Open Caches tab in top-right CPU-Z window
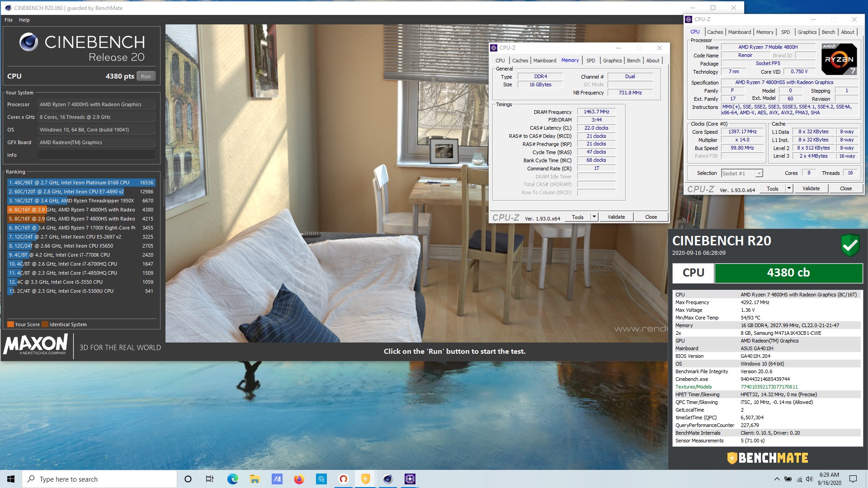 point(715,32)
